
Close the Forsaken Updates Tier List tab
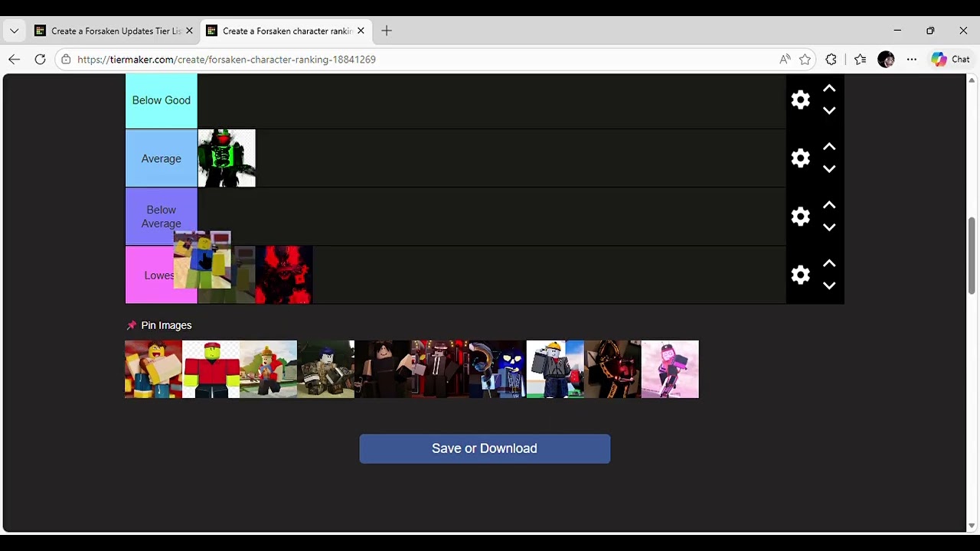click(189, 31)
